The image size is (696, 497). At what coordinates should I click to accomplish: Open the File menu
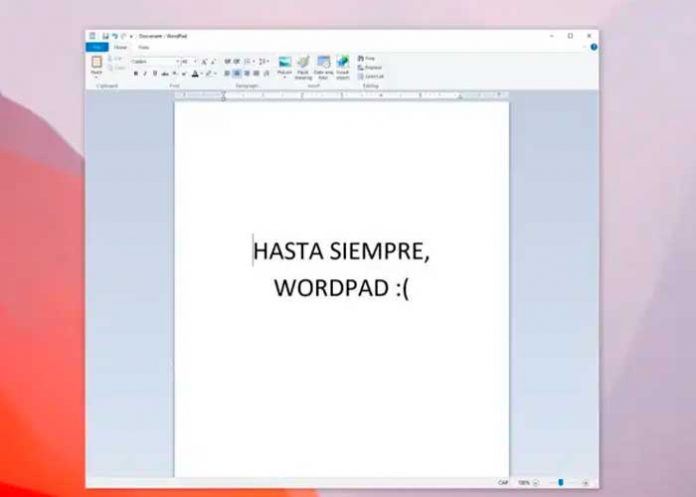98,47
